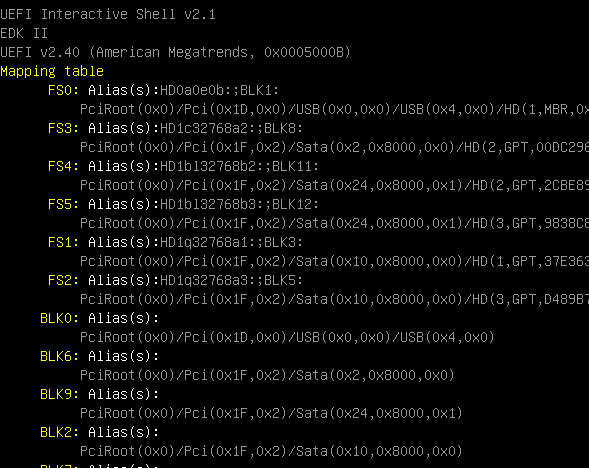Select alias HD1c32768a2:;BLK8: text

(231, 128)
